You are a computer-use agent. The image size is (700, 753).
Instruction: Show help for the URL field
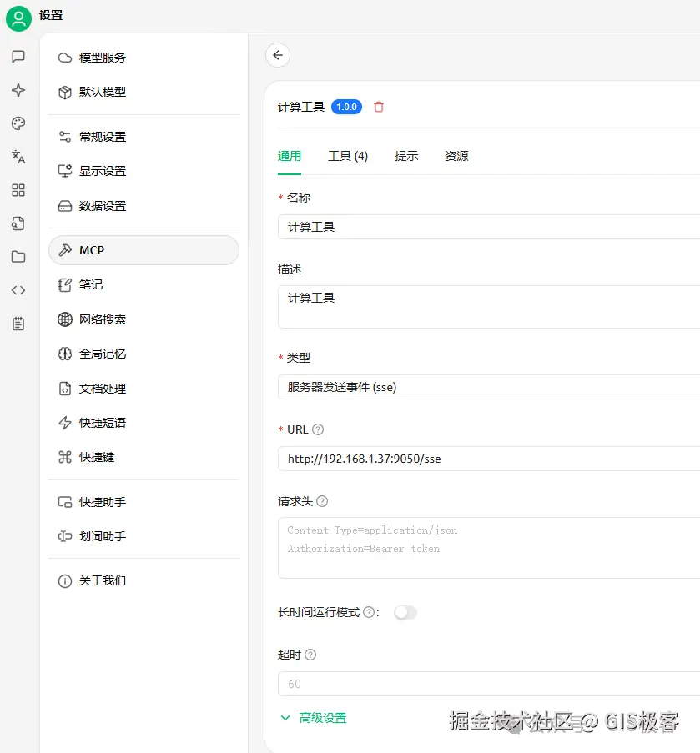318,429
